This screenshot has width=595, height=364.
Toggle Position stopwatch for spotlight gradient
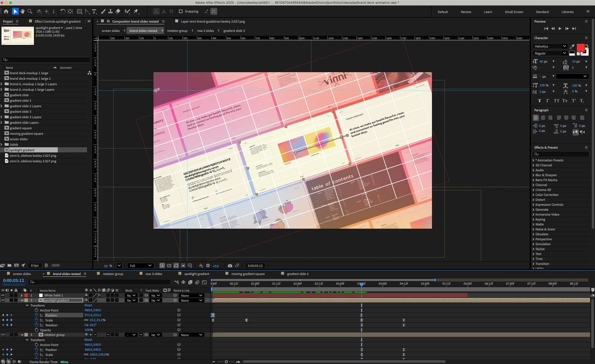37,315
